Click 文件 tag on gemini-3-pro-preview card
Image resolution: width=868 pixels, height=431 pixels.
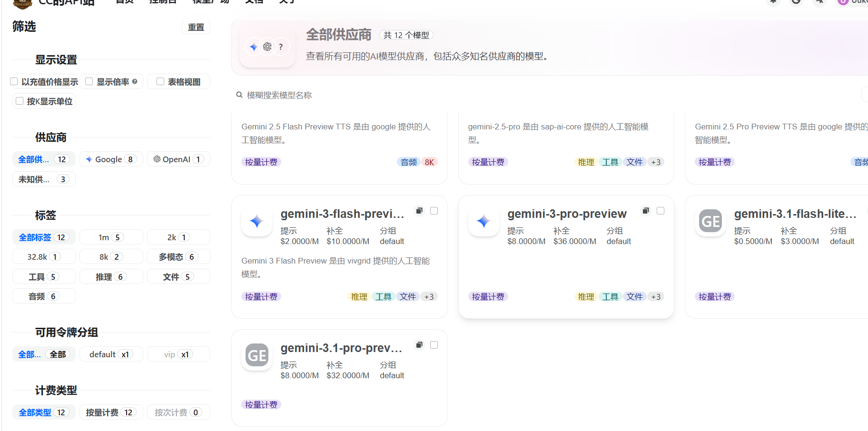pyautogui.click(x=634, y=297)
